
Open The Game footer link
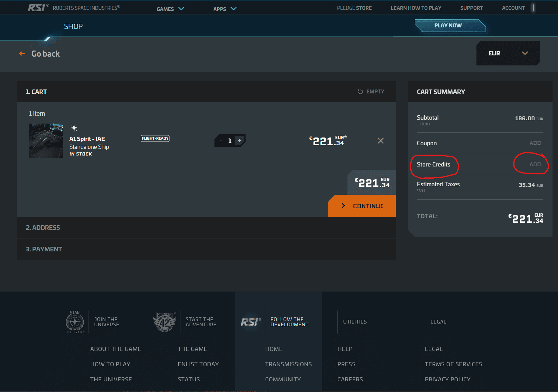tap(192, 349)
